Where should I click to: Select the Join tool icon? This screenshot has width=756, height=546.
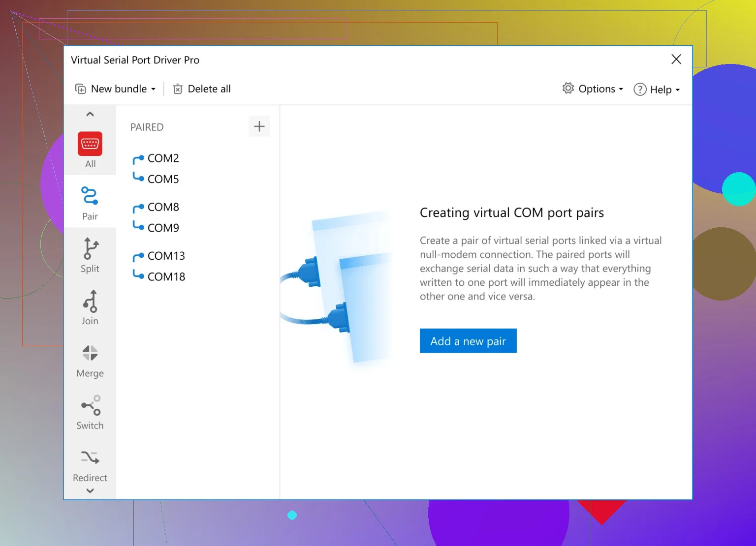point(90,301)
